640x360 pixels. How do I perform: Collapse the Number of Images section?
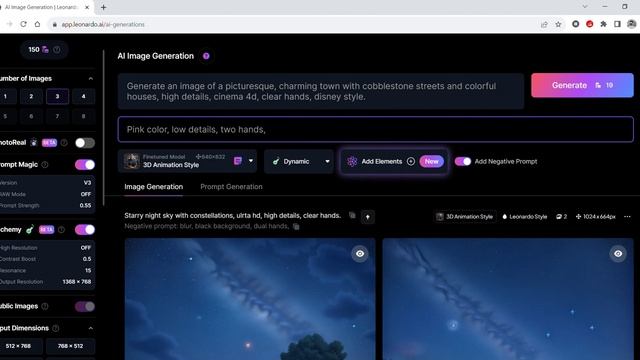(91, 78)
